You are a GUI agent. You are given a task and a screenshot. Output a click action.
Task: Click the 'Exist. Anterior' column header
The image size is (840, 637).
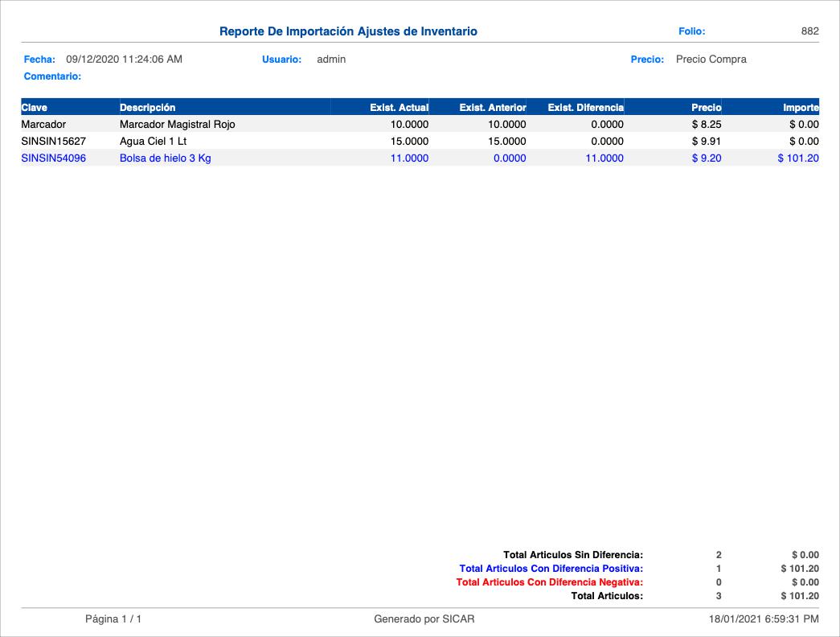492,107
